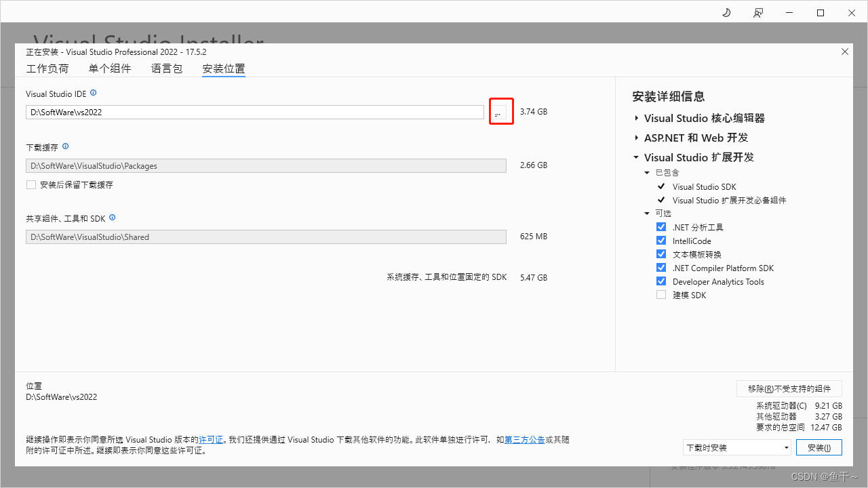Collapse the 已包含 group
This screenshot has width=868, height=488.
[648, 173]
